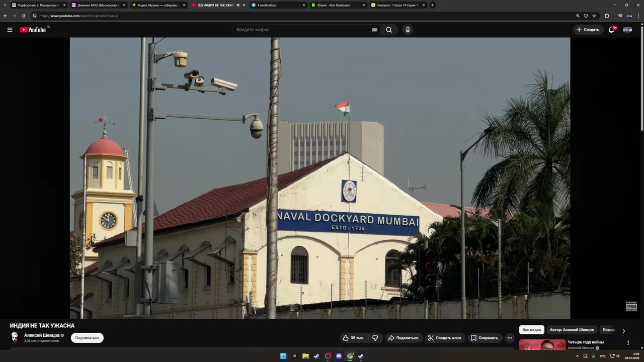Click the YouTube logo to go home

coord(33,30)
